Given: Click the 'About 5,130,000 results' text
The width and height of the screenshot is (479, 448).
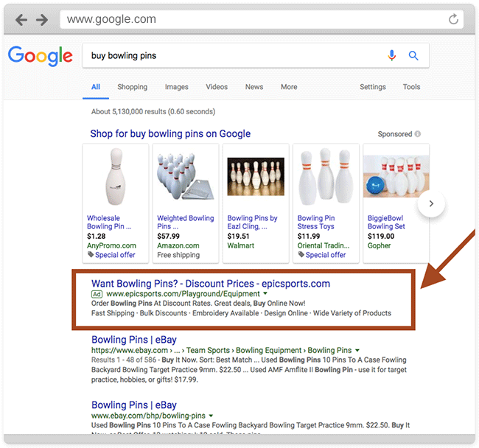Looking at the screenshot, I should [153, 112].
